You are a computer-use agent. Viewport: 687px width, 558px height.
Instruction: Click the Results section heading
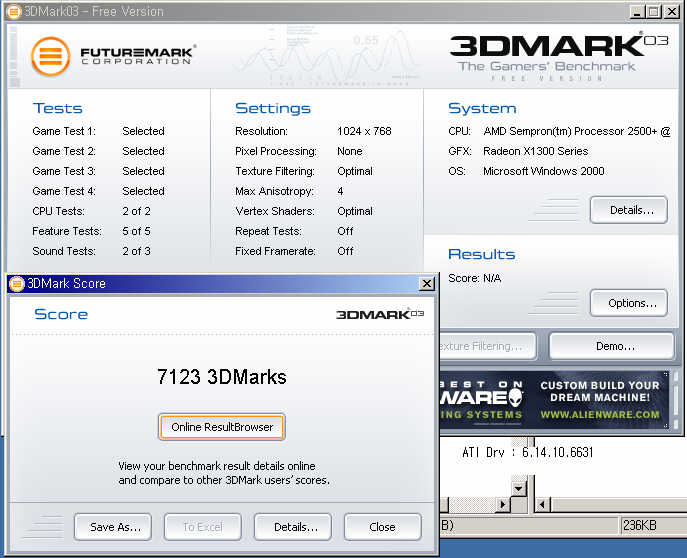[x=482, y=254]
